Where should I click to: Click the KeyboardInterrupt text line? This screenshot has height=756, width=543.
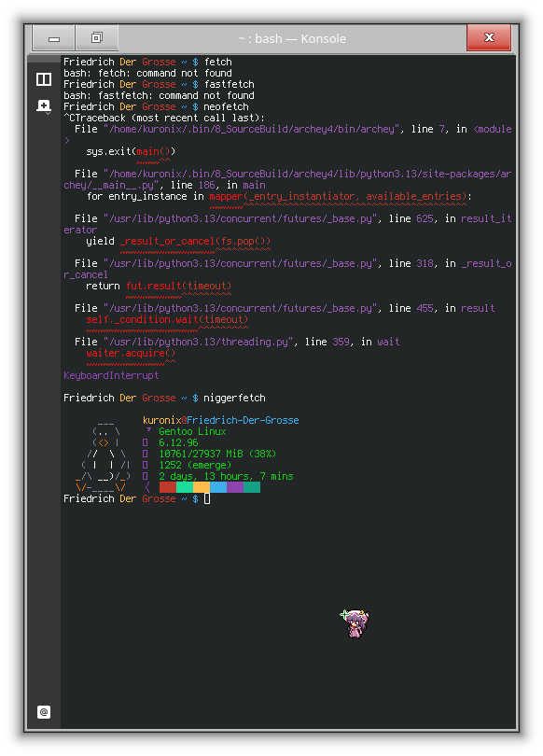pyautogui.click(x=111, y=375)
